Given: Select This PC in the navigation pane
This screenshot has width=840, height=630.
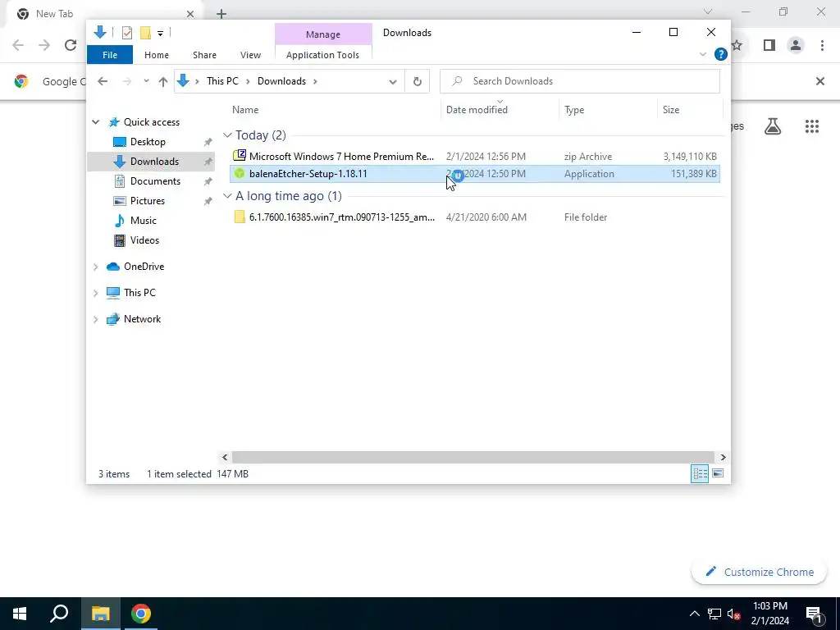Looking at the screenshot, I should [139, 293].
